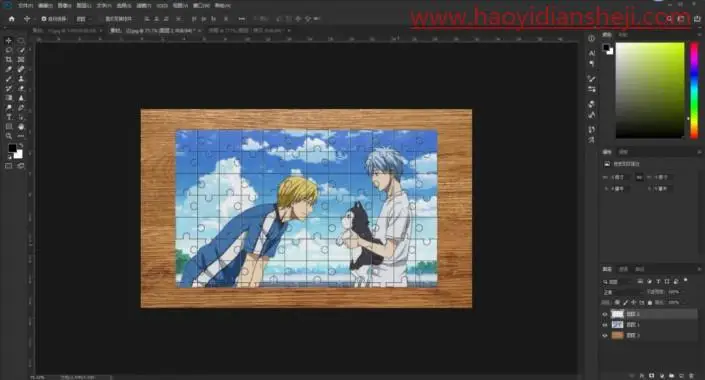Switch to the middle document tab
Screen dimensions: 705x380
click(x=152, y=31)
